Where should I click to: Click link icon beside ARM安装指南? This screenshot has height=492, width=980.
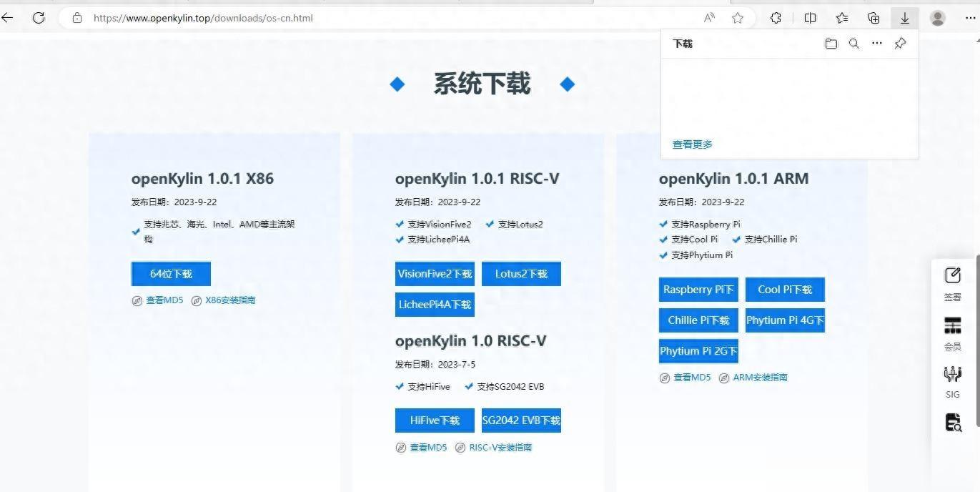724,378
